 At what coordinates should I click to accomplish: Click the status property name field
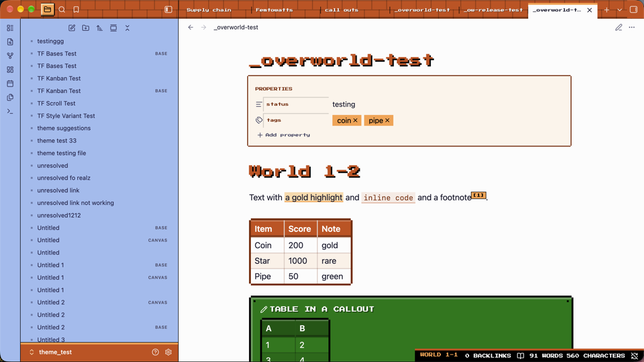296,104
